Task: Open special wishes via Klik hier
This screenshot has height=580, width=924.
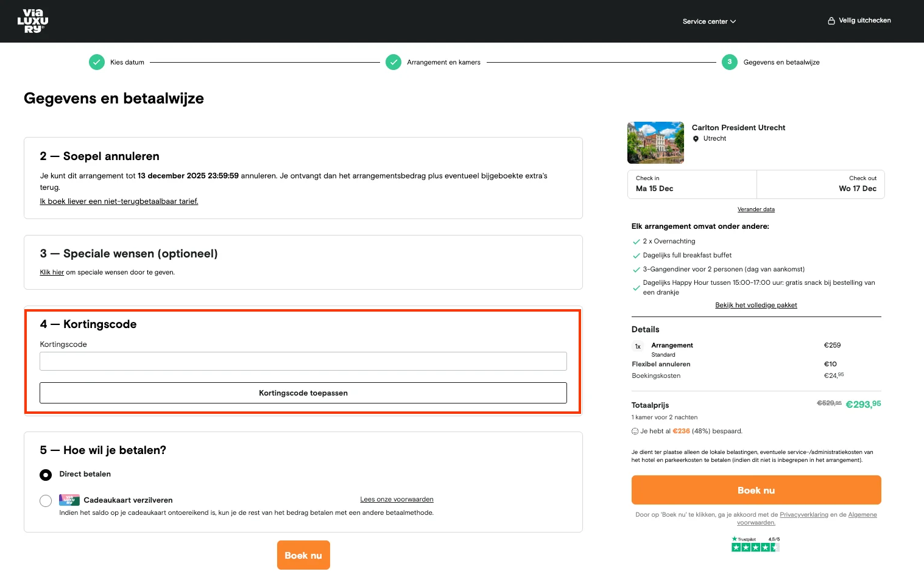Action: pos(52,273)
